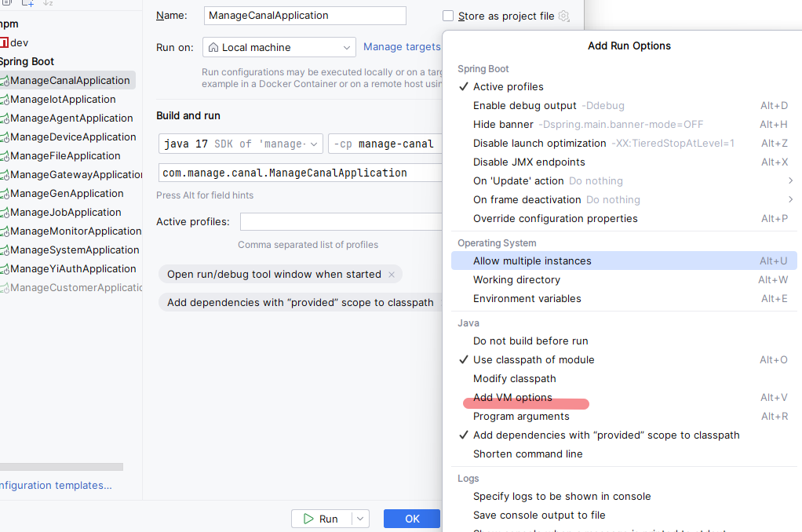Expand On frame deactivation submenu
Screen dimensions: 802x532
tap(624, 199)
